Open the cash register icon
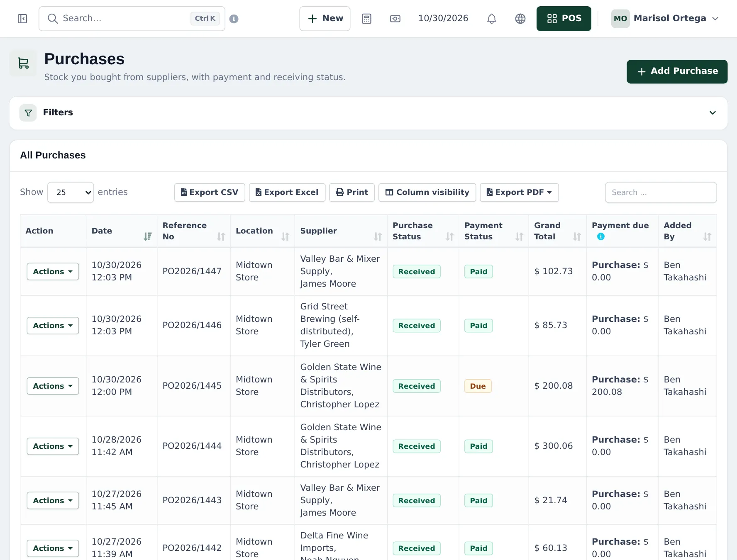The height and width of the screenshot is (560, 737). [395, 19]
